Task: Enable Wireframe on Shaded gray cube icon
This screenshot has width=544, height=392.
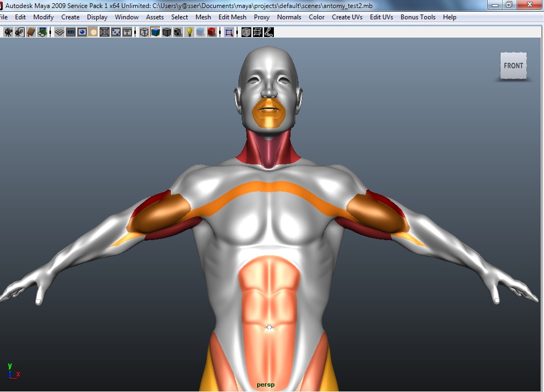Action: click(x=166, y=32)
